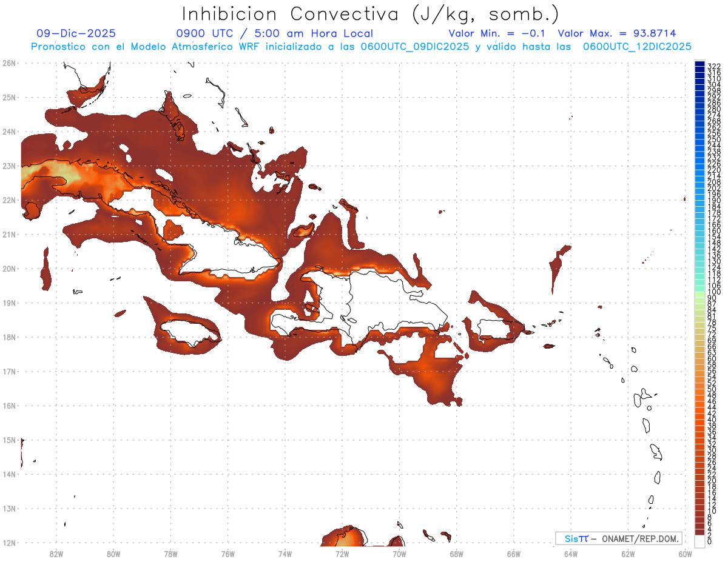Click the 'Pronostico con el Modelo Atmosferico WRF' line
This screenshot has height=562, width=728.
click(x=361, y=46)
